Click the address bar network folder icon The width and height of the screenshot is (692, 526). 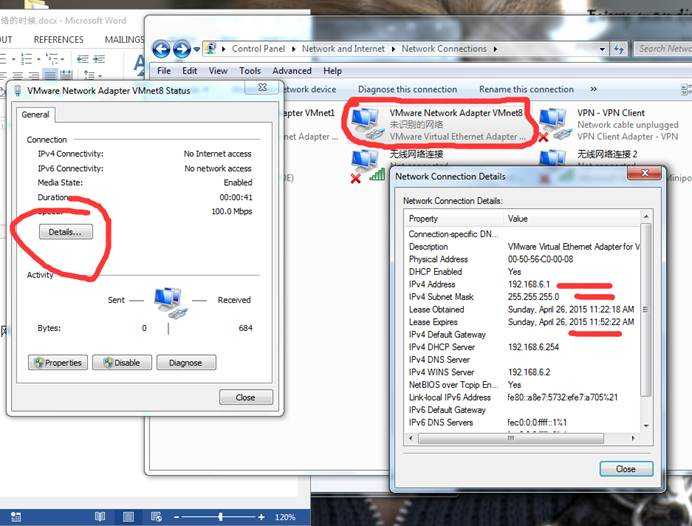[211, 49]
